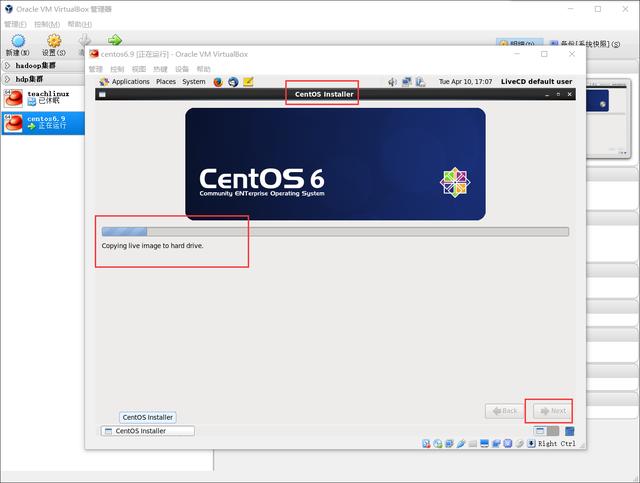
Task: Click the network connection icon in guest panel
Action: 407,82
